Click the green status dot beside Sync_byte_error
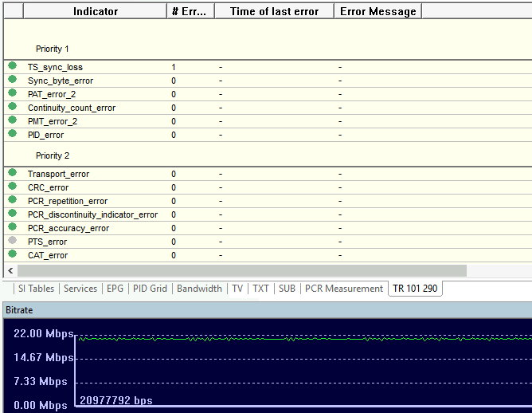 [x=12, y=80]
